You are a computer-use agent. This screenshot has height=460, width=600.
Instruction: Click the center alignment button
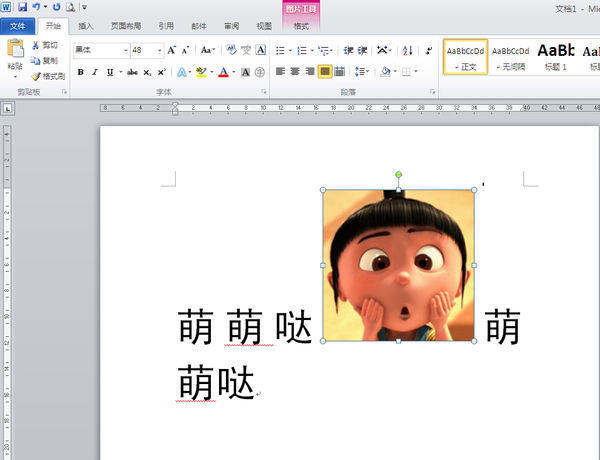tap(295, 72)
